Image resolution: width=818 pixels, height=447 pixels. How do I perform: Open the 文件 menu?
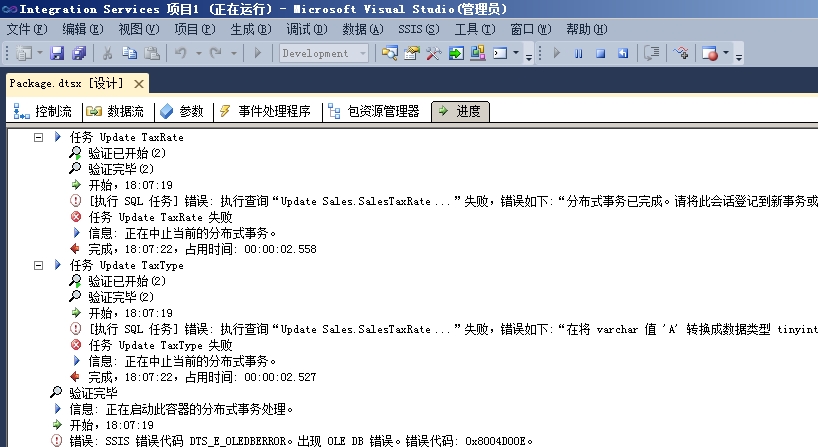point(27,29)
